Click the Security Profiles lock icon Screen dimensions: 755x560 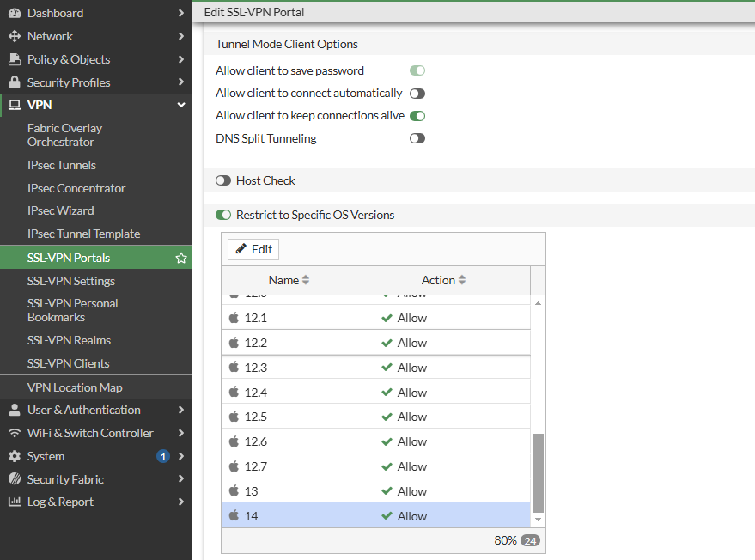click(14, 82)
